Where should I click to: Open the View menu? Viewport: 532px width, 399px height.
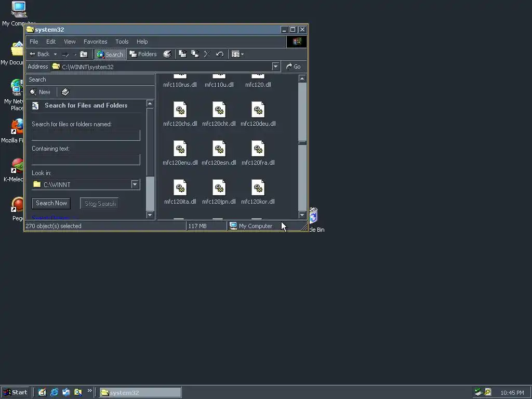(x=70, y=42)
